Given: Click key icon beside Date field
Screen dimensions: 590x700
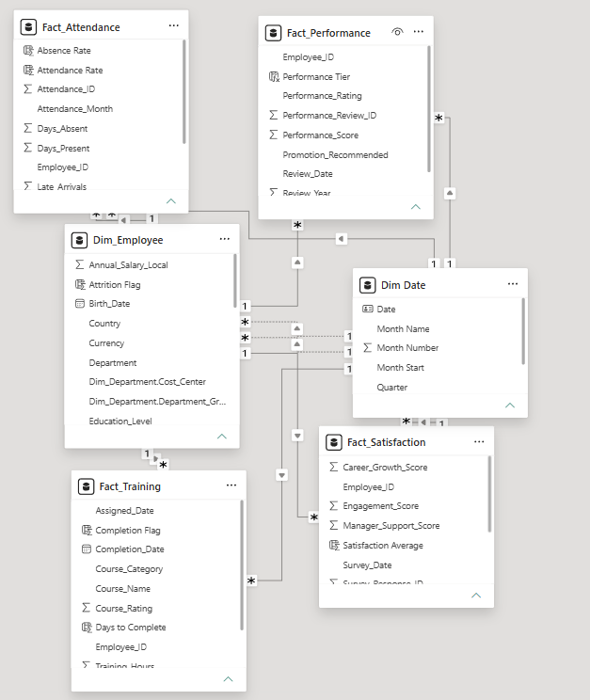Looking at the screenshot, I should (368, 309).
